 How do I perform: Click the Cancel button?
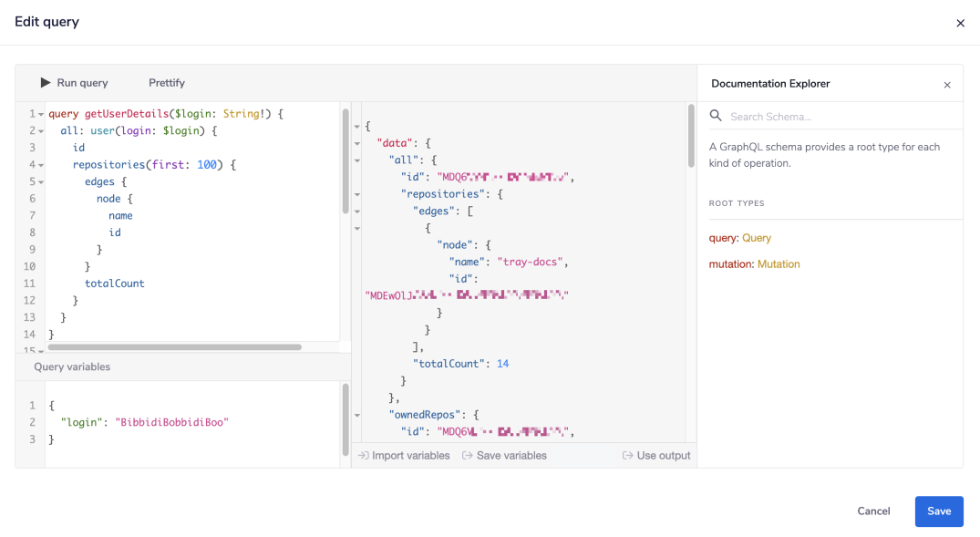pos(873,511)
